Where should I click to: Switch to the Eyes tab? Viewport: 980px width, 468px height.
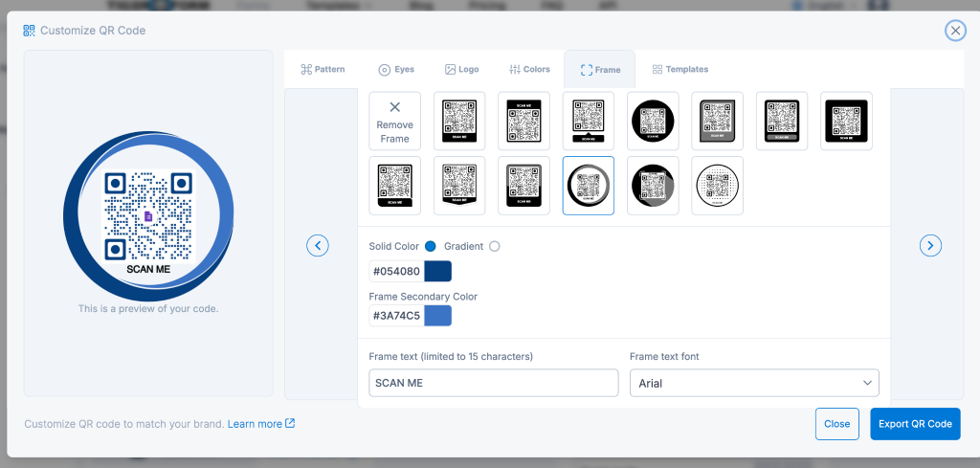coord(396,69)
